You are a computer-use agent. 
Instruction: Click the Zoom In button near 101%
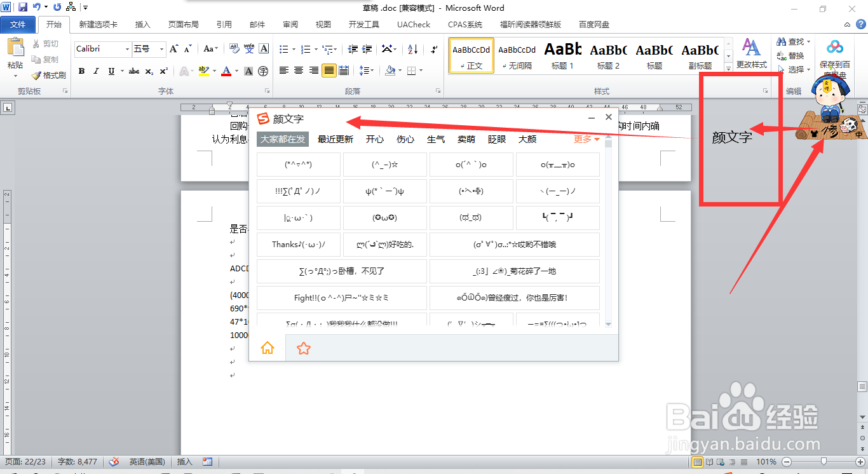pyautogui.click(x=860, y=462)
